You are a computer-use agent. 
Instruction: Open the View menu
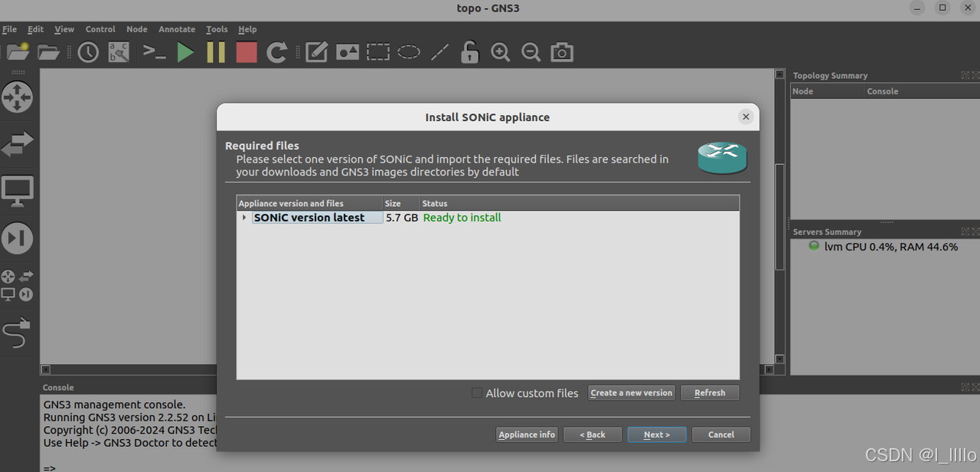pos(64,29)
